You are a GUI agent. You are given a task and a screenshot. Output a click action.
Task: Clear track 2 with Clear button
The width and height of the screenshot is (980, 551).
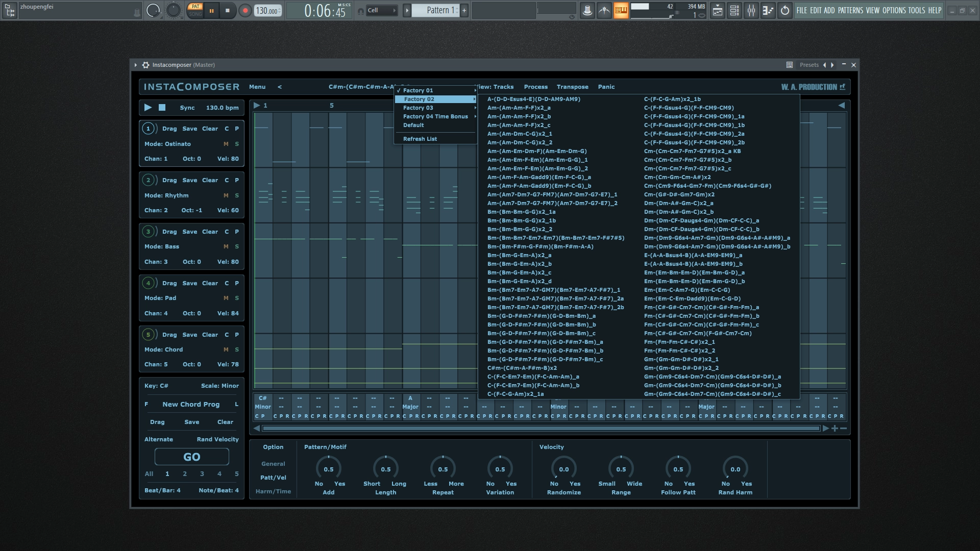(210, 180)
